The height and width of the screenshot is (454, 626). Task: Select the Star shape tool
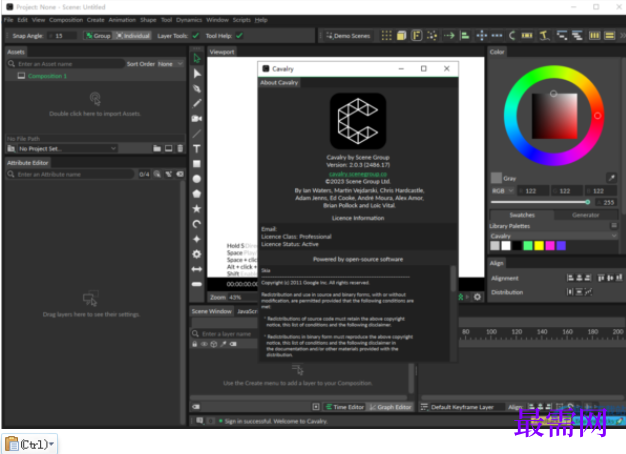tap(197, 209)
